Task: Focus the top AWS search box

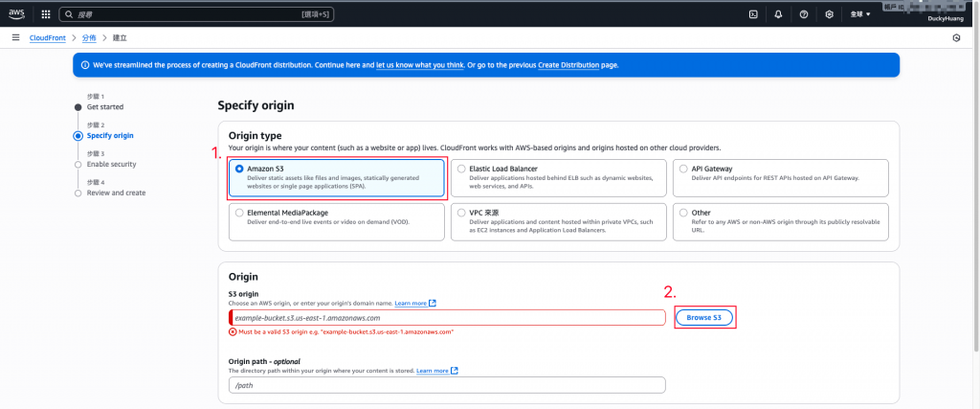Action: [x=196, y=13]
